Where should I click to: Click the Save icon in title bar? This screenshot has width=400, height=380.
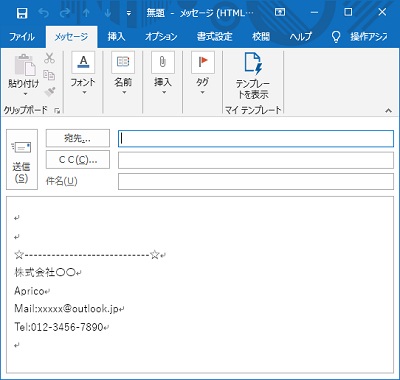(x=22, y=13)
